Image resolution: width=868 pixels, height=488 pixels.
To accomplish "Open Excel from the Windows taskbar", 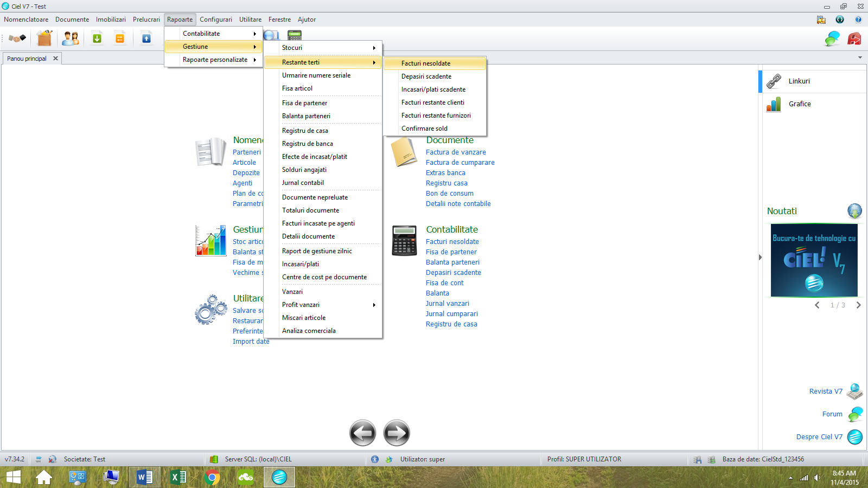I will [x=178, y=477].
